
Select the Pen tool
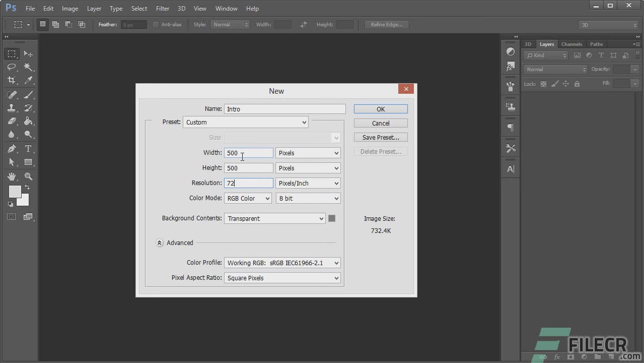pos(11,148)
